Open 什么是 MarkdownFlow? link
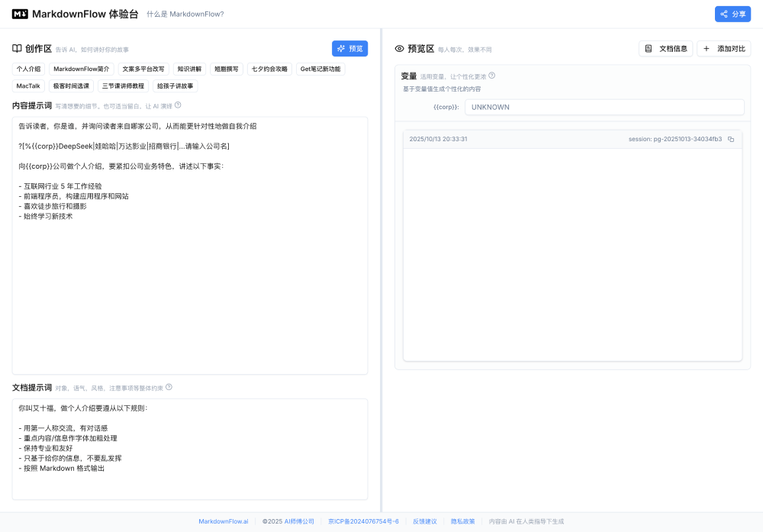The image size is (763, 532). pos(185,15)
